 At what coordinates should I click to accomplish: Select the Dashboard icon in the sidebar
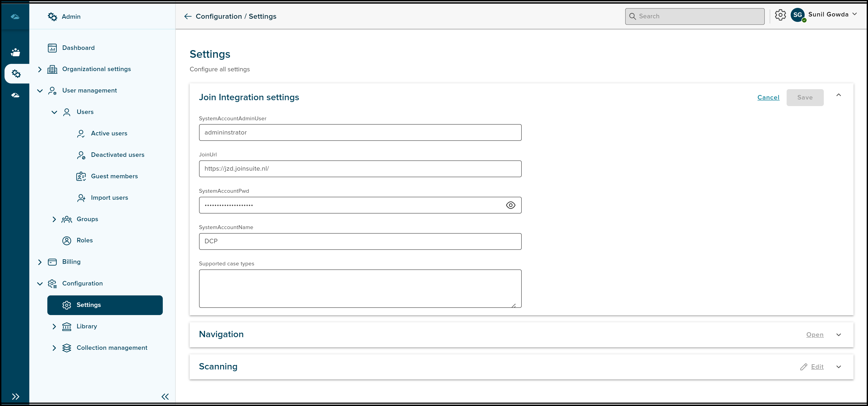(x=53, y=48)
